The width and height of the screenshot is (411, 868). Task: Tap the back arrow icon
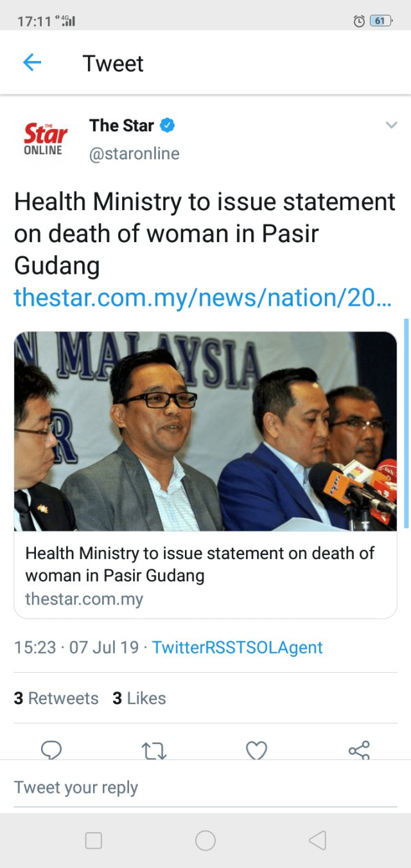tap(31, 62)
